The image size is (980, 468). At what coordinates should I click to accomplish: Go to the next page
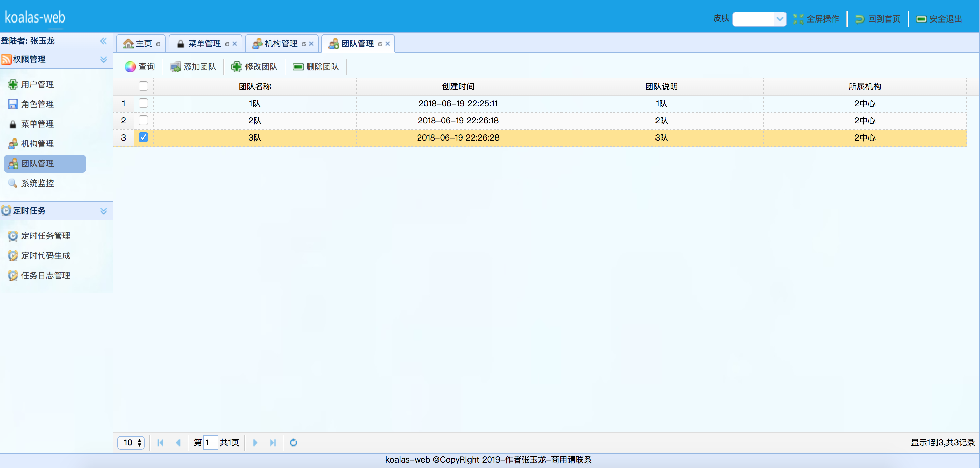click(255, 442)
